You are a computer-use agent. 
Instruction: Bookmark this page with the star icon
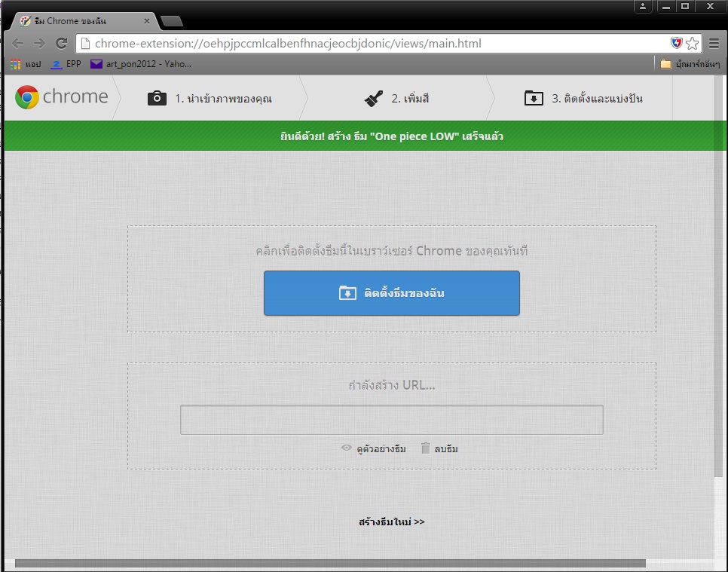tap(692, 44)
